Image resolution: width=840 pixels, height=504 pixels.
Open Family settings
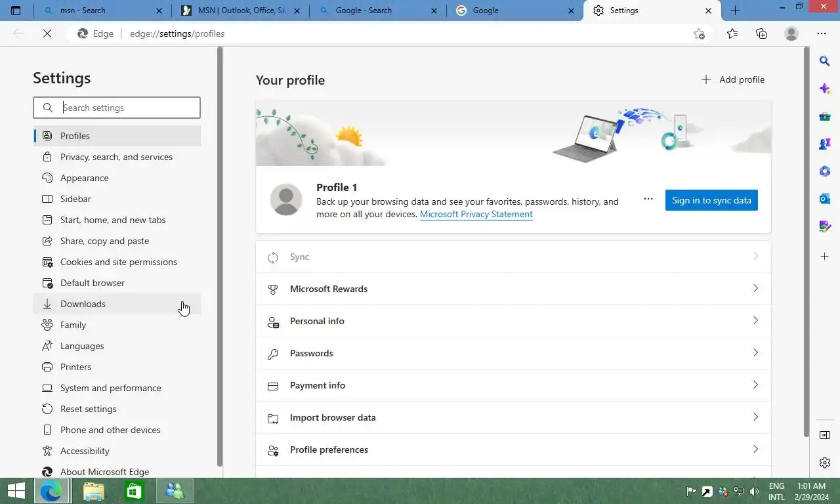(117, 325)
